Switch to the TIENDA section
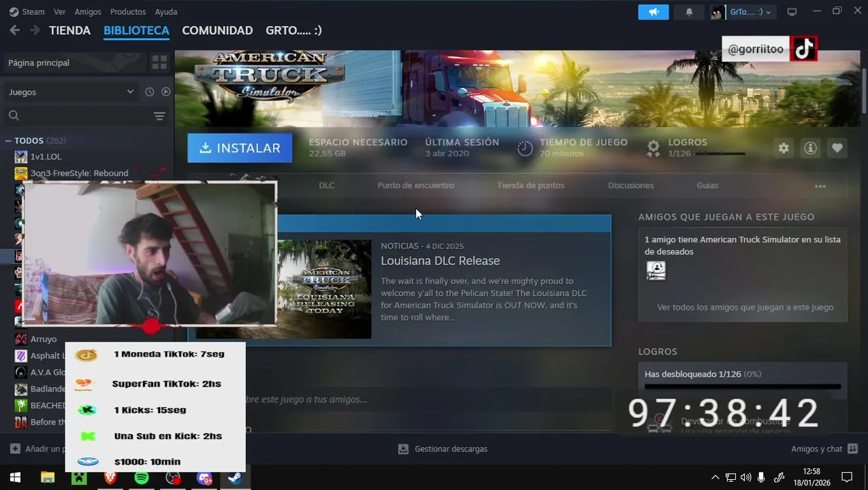Image resolution: width=868 pixels, height=490 pixels. coord(69,31)
